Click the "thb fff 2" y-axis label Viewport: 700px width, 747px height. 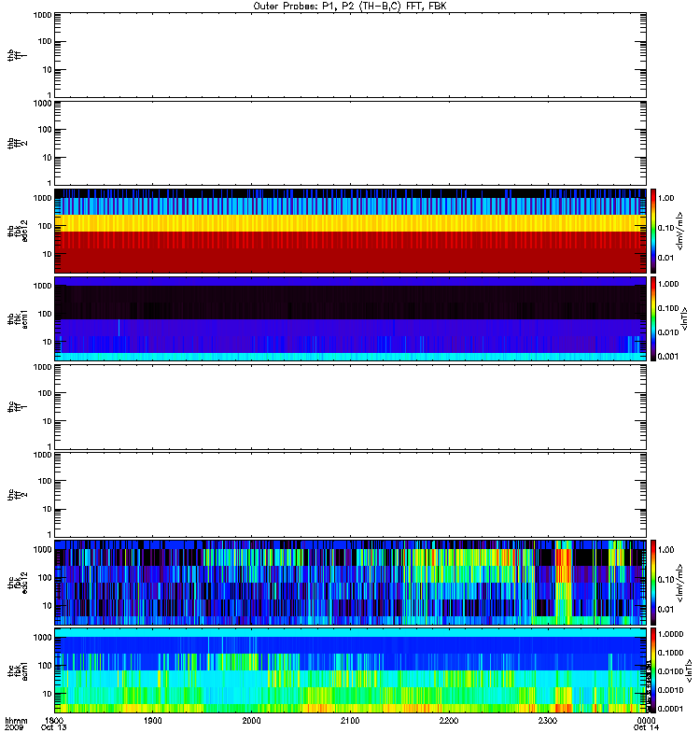17,144
